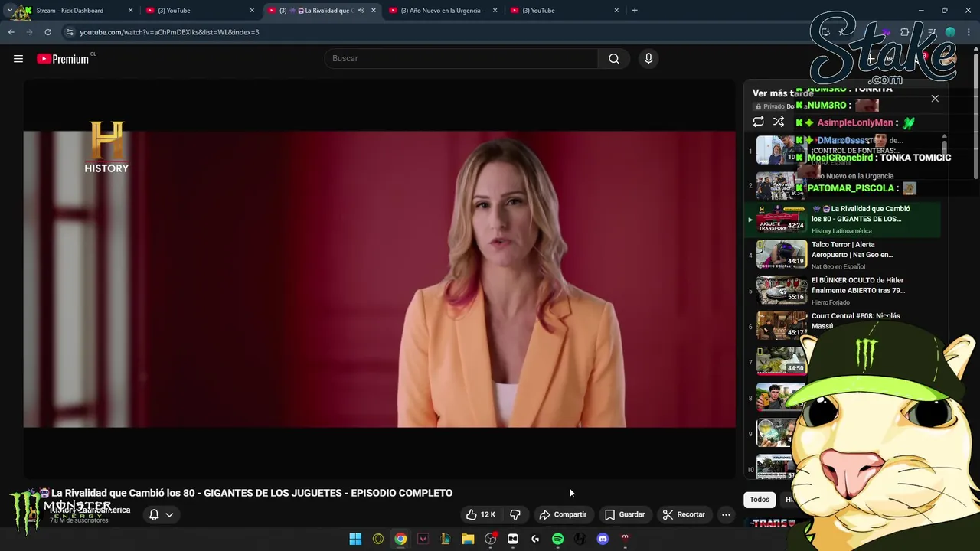
Task: Click the first playlist video thumbnail
Action: pyautogui.click(x=781, y=149)
